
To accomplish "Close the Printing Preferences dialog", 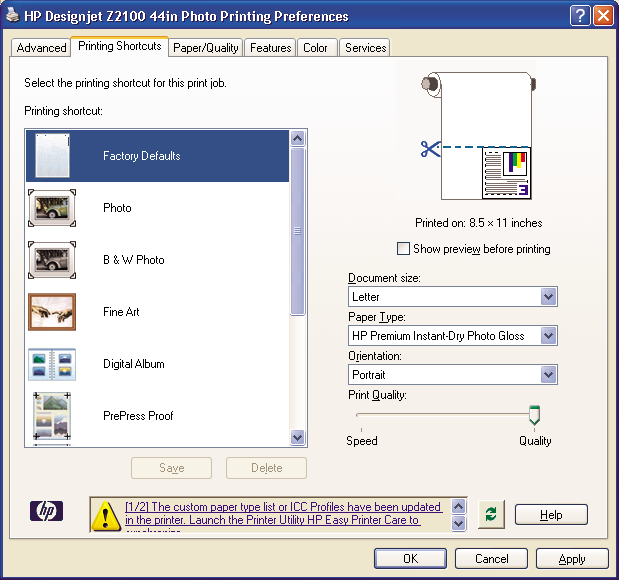I will pyautogui.click(x=604, y=16).
